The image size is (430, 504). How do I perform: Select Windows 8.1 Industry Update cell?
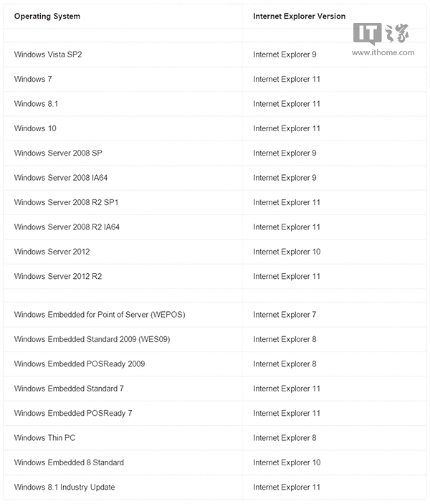(64, 488)
